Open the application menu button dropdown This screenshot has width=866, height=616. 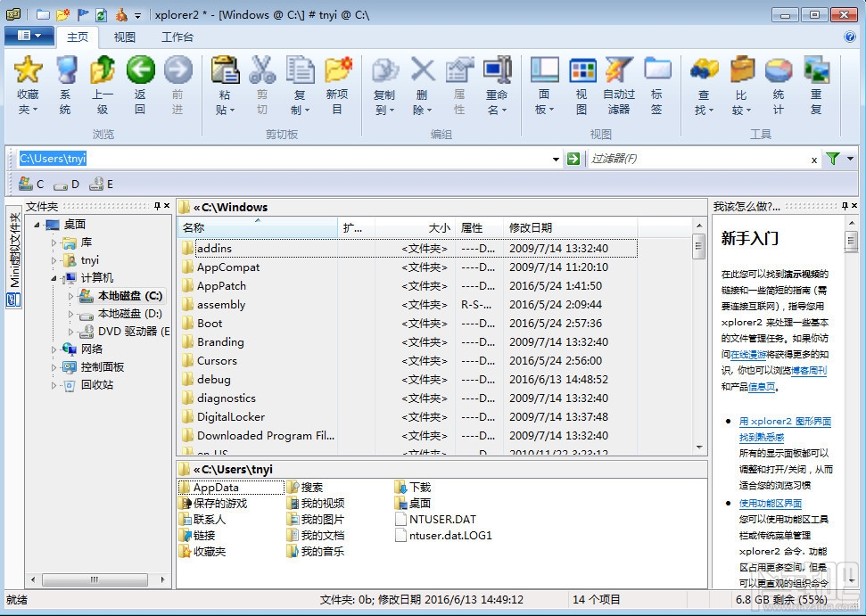click(29, 36)
